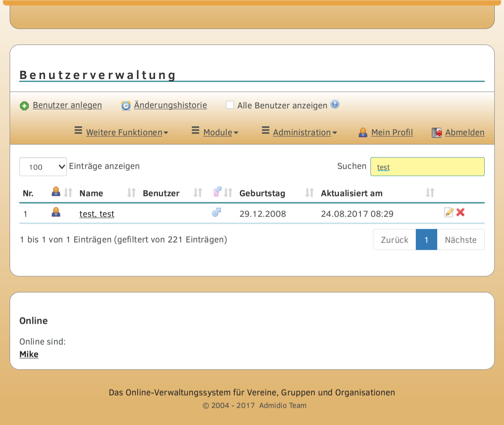Open the Module menu

218,132
